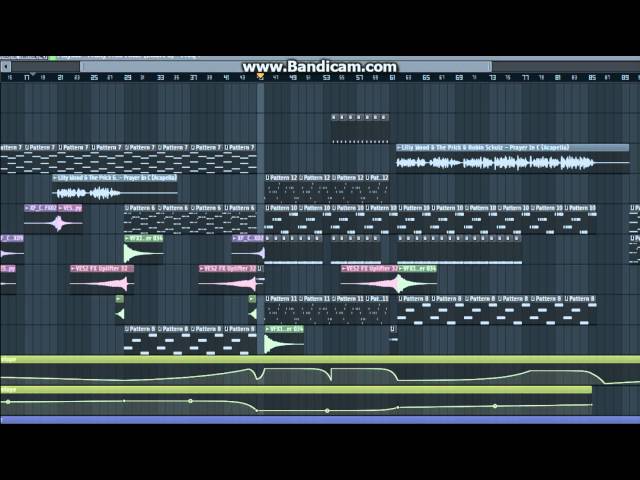
Task: Click the orange playhead marker on the timeline ruler
Action: (x=260, y=76)
